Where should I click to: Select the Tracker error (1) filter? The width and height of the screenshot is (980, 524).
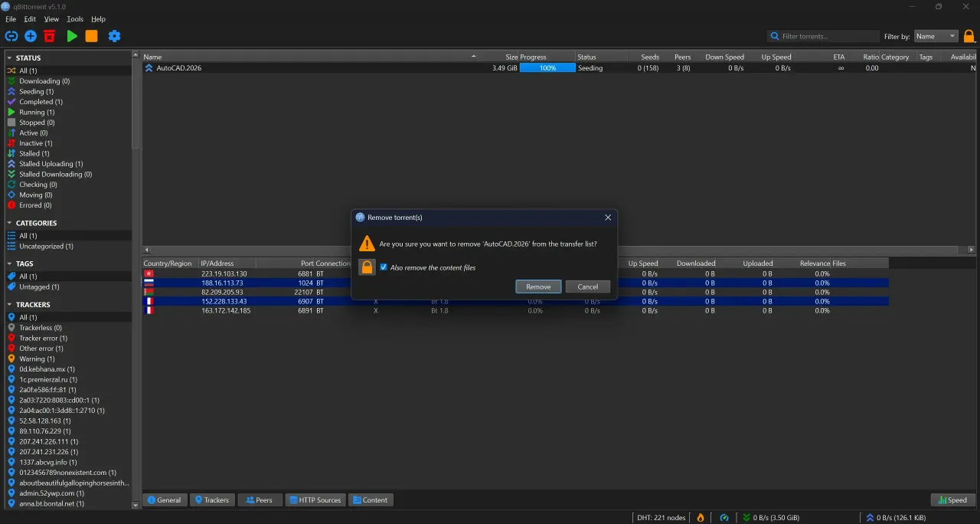click(x=43, y=338)
